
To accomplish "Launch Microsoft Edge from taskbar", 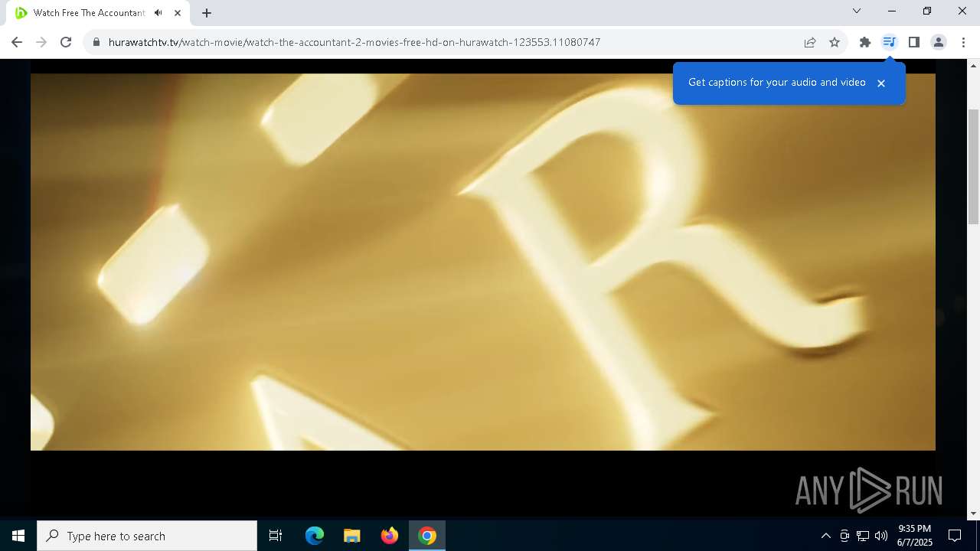I will [315, 536].
